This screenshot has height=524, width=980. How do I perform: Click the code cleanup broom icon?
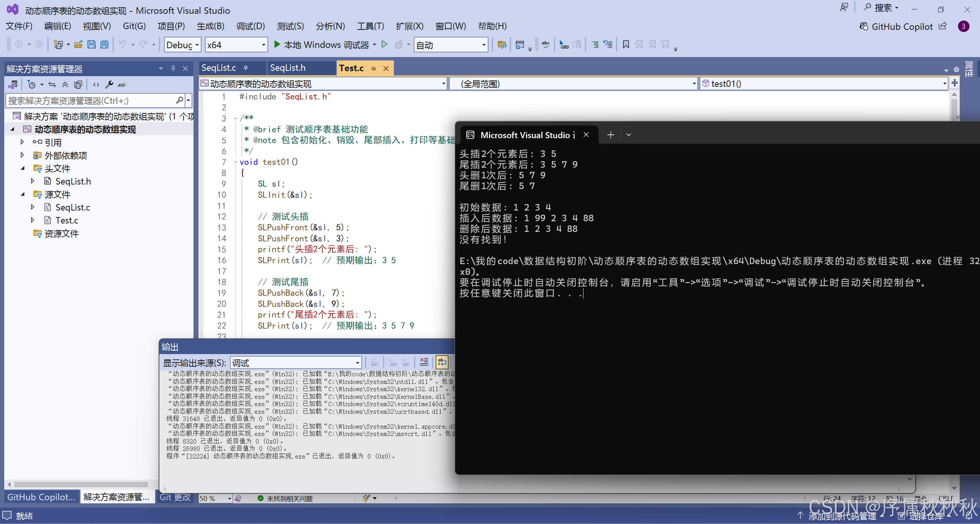click(x=366, y=498)
